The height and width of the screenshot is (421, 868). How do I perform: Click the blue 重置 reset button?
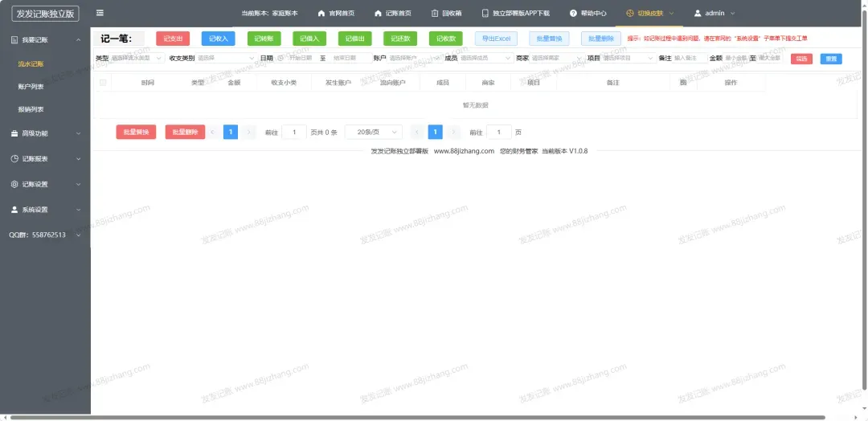tap(831, 59)
